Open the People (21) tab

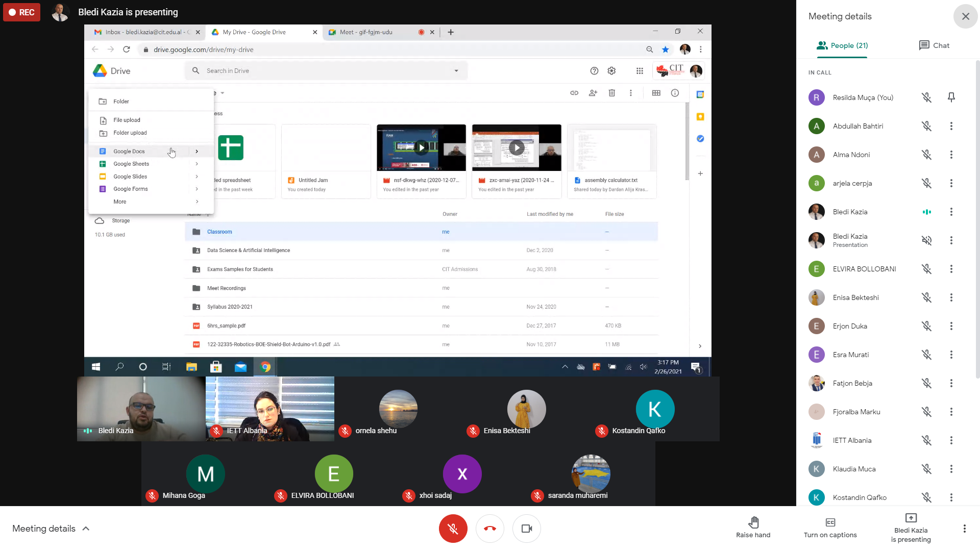(842, 45)
